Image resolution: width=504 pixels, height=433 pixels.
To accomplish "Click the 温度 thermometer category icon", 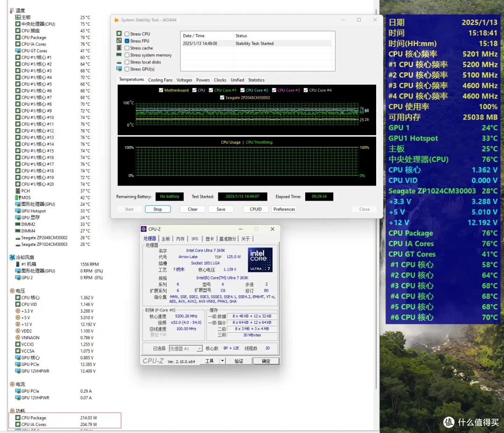I will point(12,11).
